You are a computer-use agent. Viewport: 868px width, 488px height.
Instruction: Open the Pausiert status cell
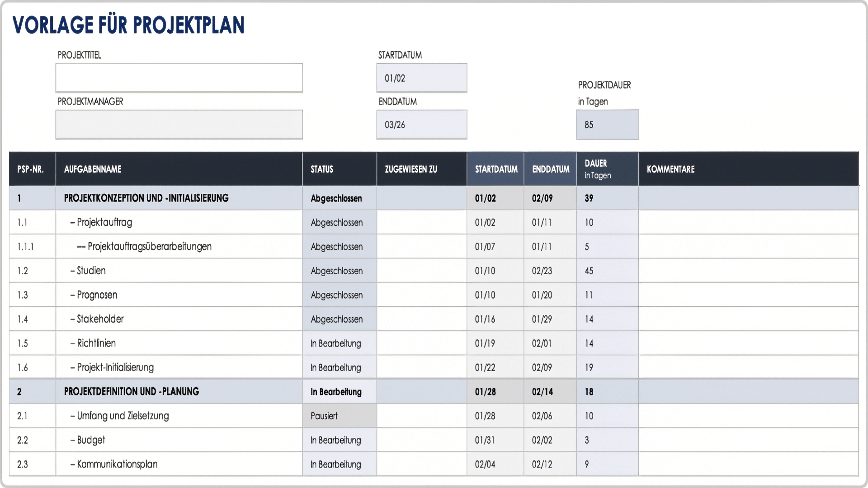pyautogui.click(x=339, y=416)
